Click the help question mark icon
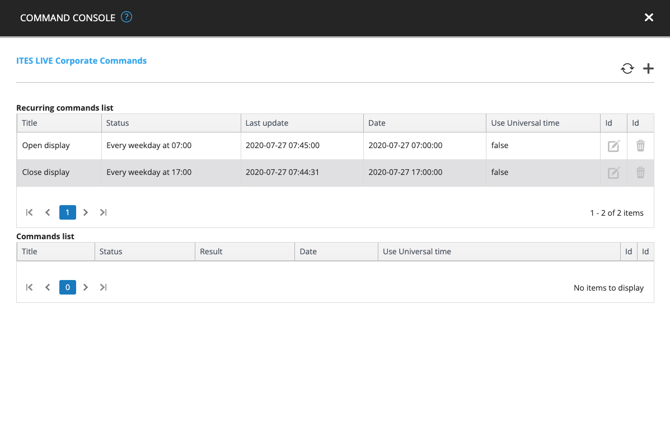Viewport: 670px width, 427px height. 126,17
